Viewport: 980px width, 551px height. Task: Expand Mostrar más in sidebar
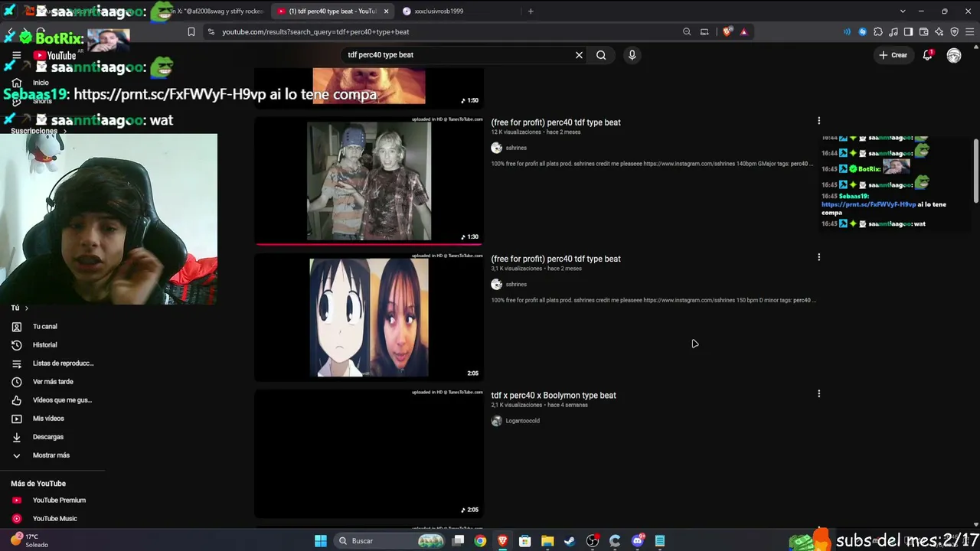point(52,455)
